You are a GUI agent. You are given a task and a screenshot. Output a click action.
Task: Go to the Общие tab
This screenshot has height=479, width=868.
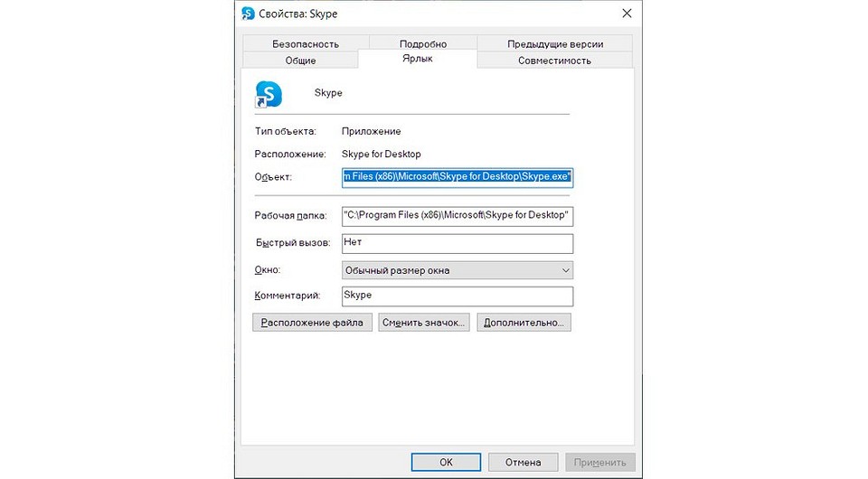pos(300,61)
